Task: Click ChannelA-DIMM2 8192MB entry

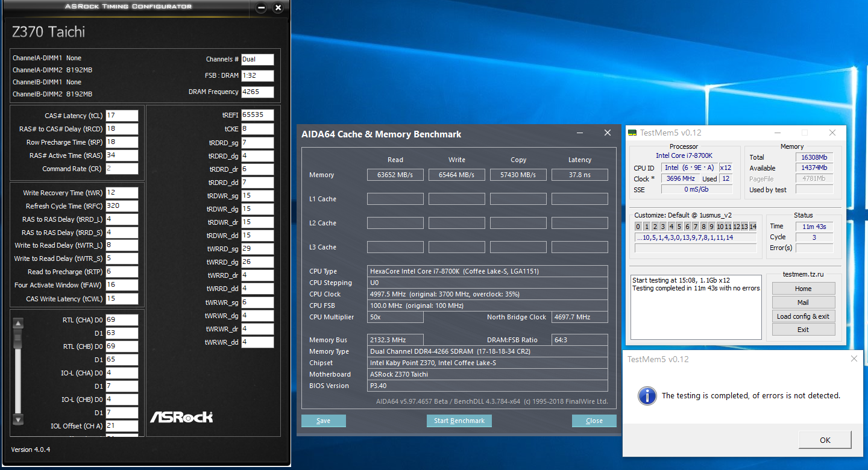Action: coord(52,70)
